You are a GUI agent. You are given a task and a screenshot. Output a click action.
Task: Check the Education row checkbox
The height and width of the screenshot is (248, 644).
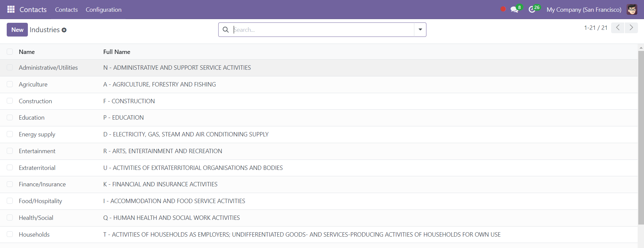pos(10,118)
